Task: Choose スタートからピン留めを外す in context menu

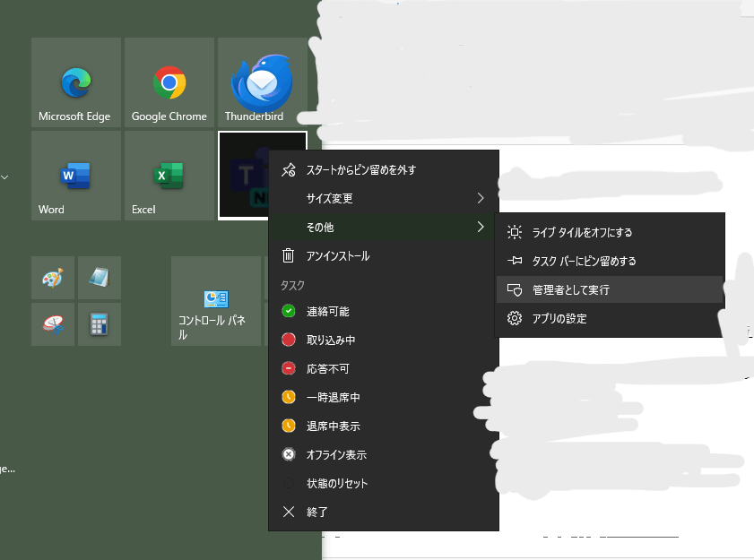Action: [384, 169]
